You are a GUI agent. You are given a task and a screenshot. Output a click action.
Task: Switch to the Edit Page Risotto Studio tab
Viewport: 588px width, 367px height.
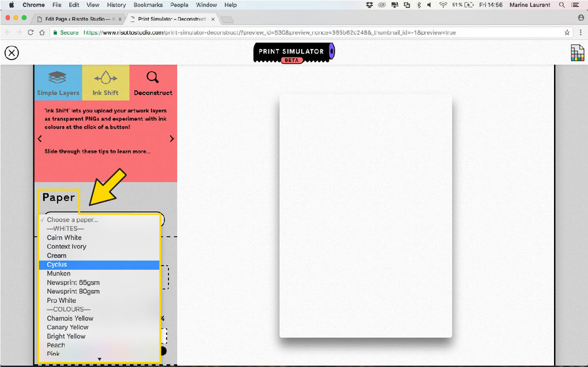[x=78, y=19]
